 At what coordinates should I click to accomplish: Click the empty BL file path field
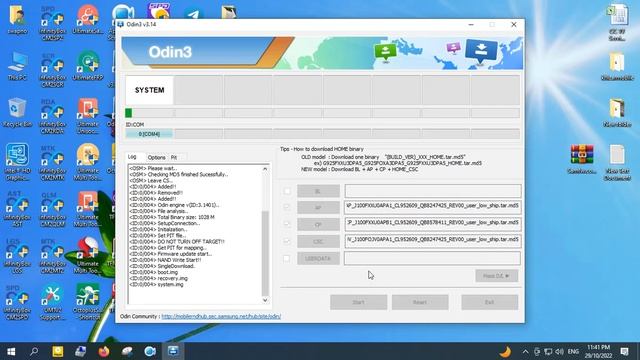pyautogui.click(x=433, y=191)
